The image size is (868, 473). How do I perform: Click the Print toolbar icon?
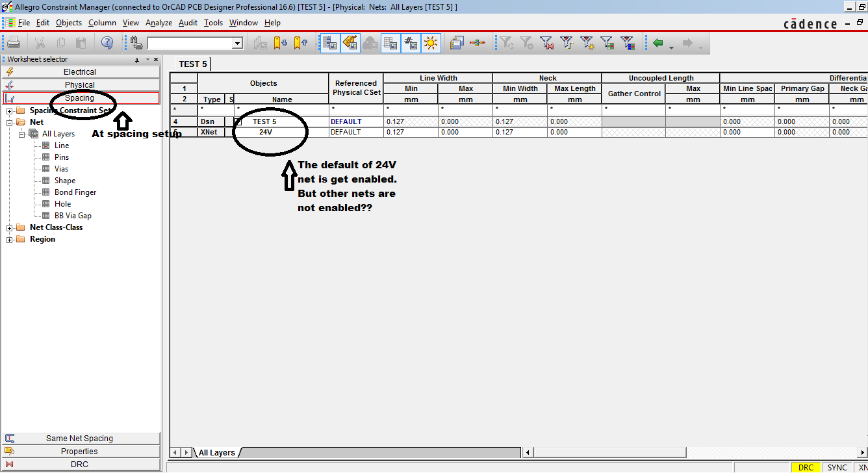tap(14, 43)
